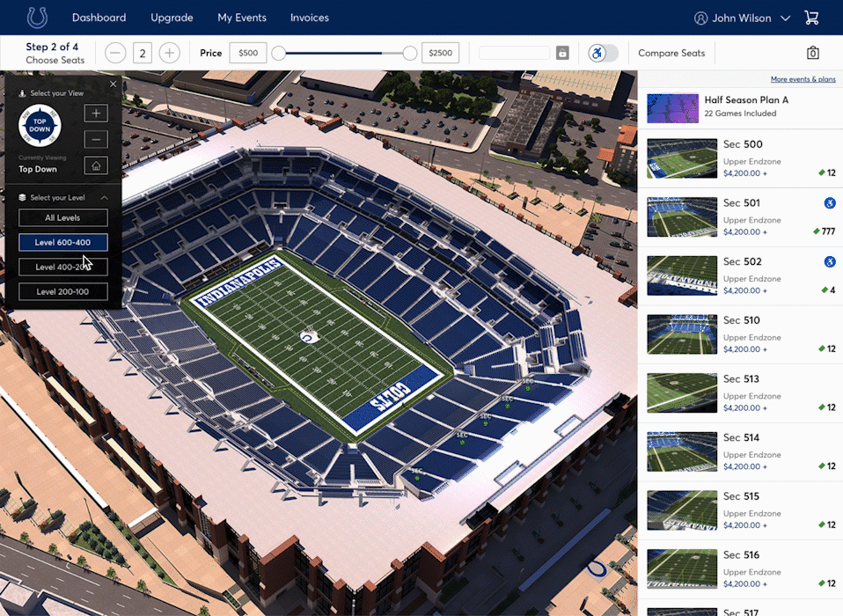
Task: Click the lock icon beside empty field
Action: (562, 53)
